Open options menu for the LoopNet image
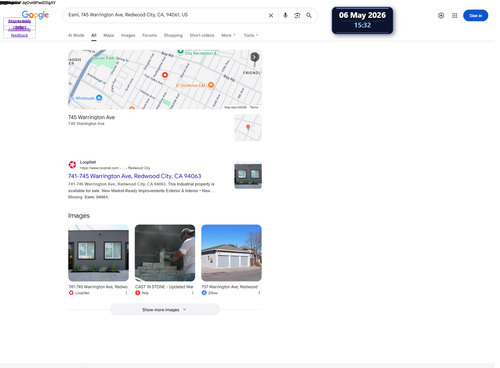500x368 pixels. (x=126, y=293)
